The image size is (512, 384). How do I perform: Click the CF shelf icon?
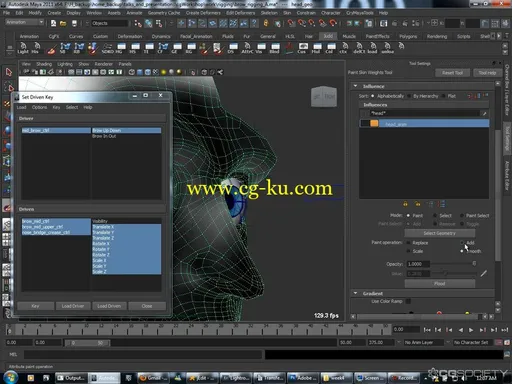[x=163, y=48]
